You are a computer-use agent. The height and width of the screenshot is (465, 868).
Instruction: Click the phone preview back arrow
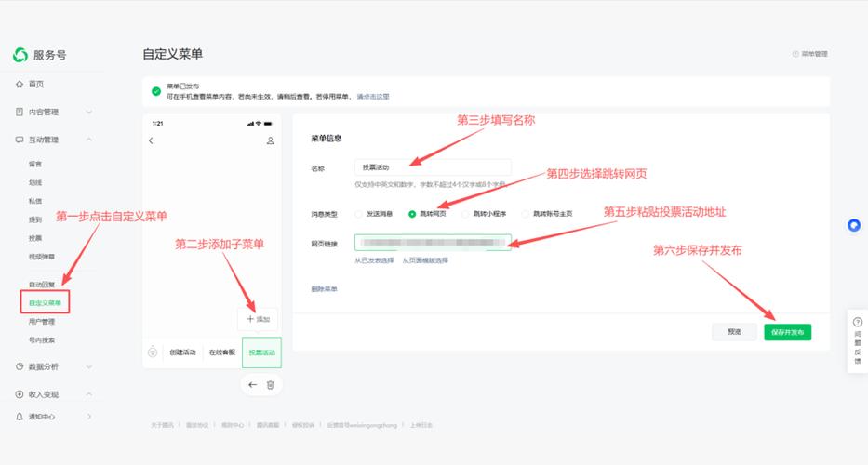tap(151, 140)
